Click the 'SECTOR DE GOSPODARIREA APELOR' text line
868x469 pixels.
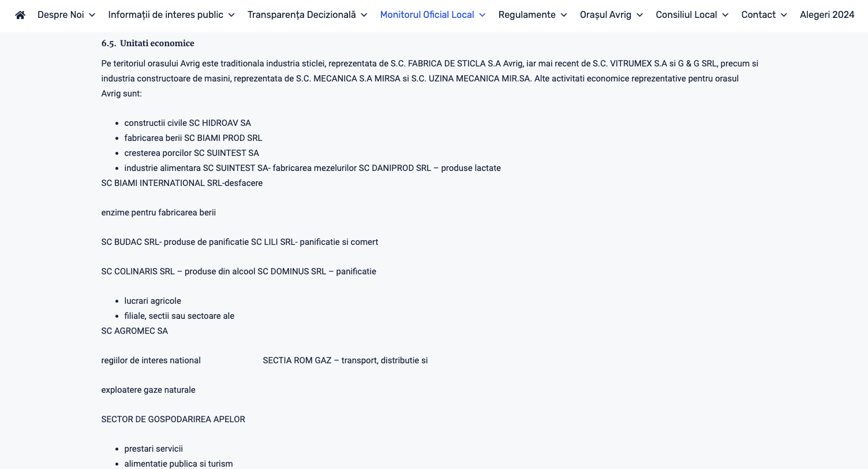(173, 419)
